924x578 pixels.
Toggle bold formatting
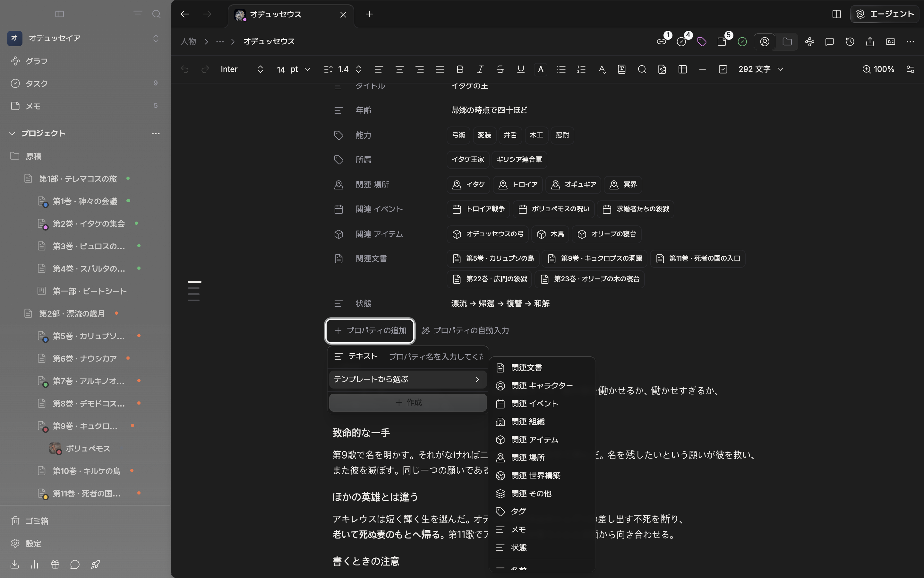point(460,69)
